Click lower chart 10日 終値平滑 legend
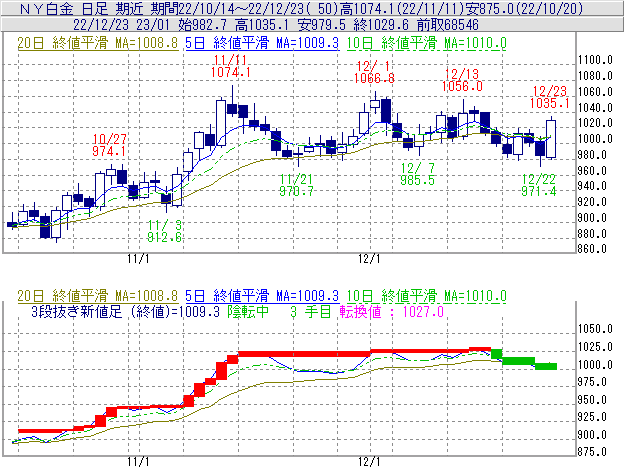The image size is (624, 475). [427, 296]
